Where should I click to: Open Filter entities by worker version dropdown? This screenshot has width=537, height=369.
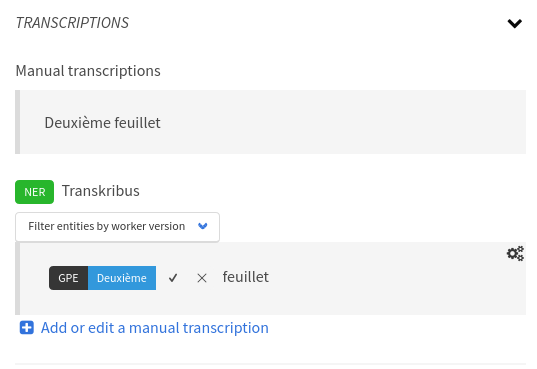pyautogui.click(x=117, y=227)
